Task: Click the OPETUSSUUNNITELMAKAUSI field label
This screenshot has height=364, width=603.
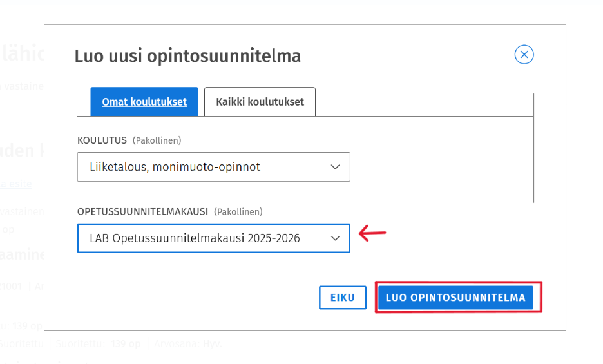Action: click(142, 211)
